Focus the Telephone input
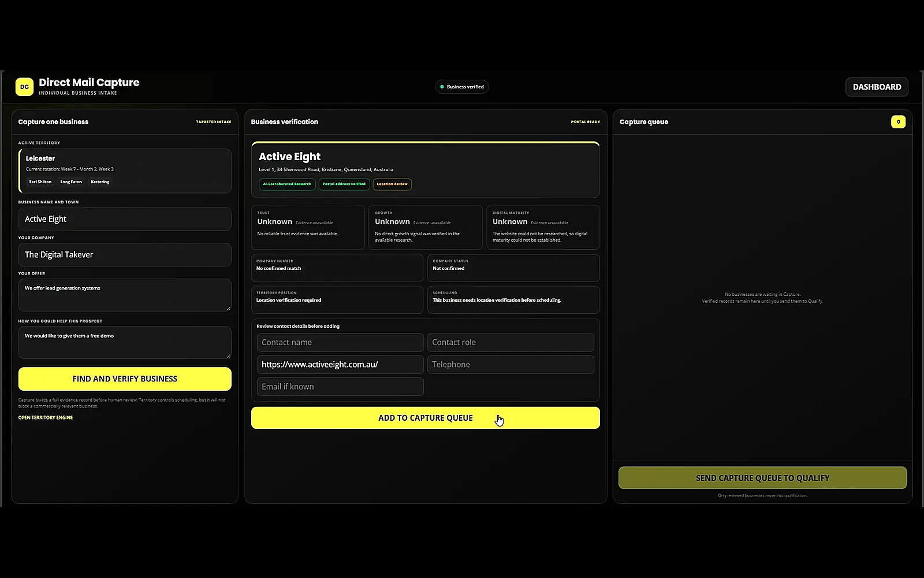The image size is (924, 578). pos(511,365)
